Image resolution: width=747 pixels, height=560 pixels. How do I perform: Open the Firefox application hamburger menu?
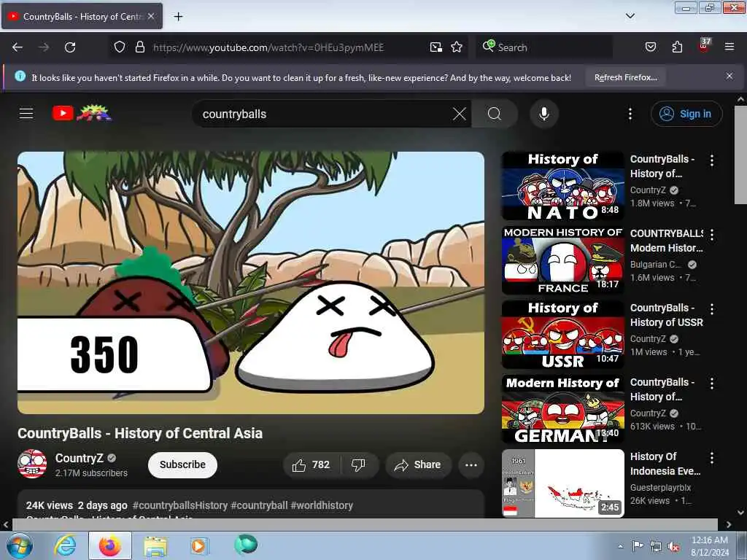pyautogui.click(x=729, y=47)
